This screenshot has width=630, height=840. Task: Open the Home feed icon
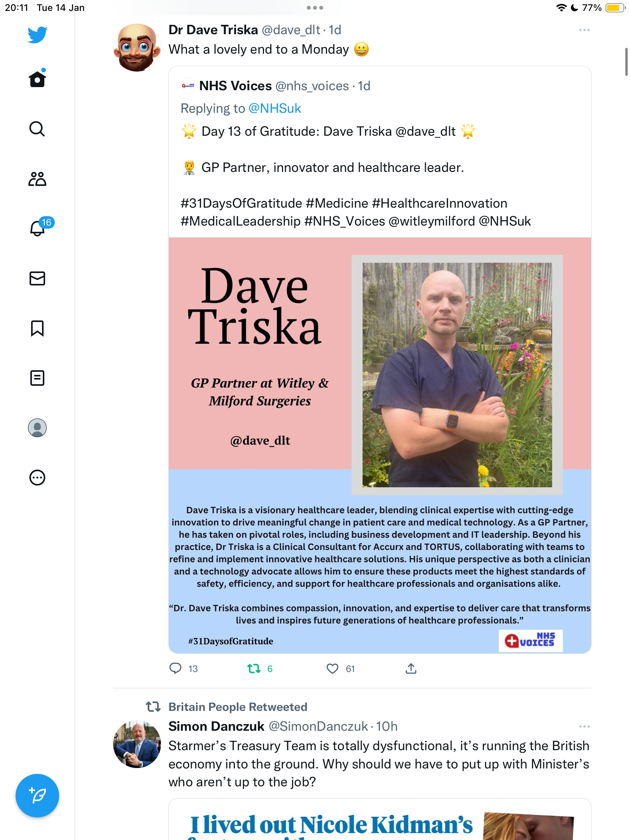click(37, 79)
